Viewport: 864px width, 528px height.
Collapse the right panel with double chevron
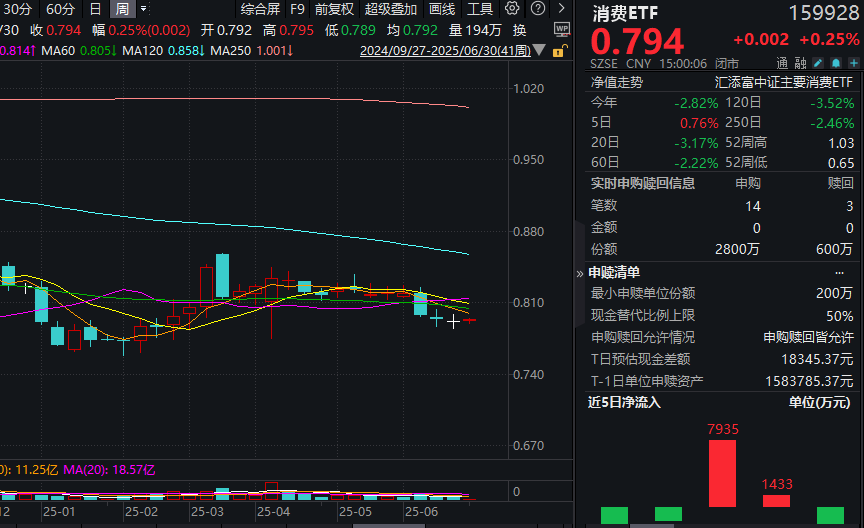579,272
